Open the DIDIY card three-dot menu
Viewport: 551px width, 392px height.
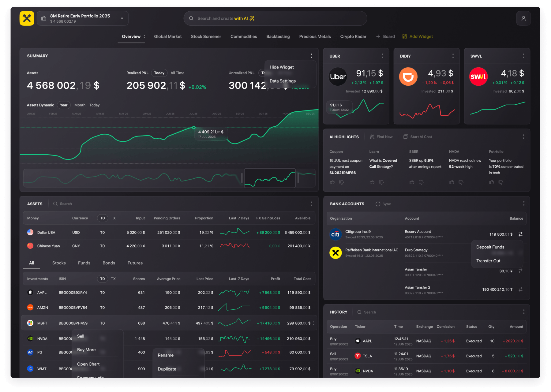click(x=453, y=56)
